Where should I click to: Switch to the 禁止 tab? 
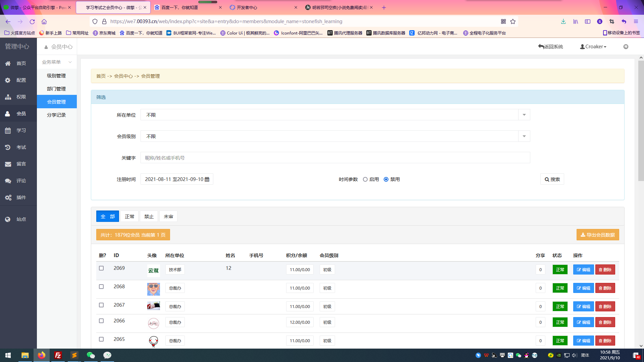[x=149, y=217]
